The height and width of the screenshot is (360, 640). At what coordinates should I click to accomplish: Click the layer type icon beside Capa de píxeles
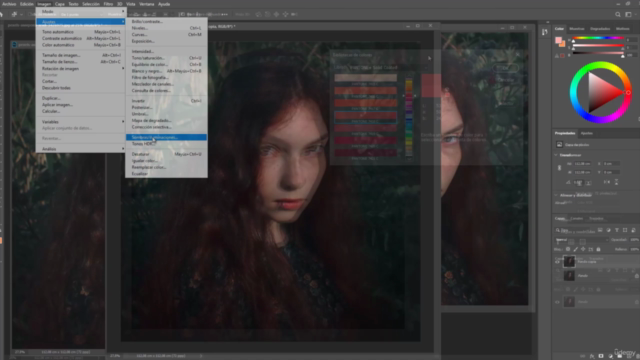[x=559, y=144]
